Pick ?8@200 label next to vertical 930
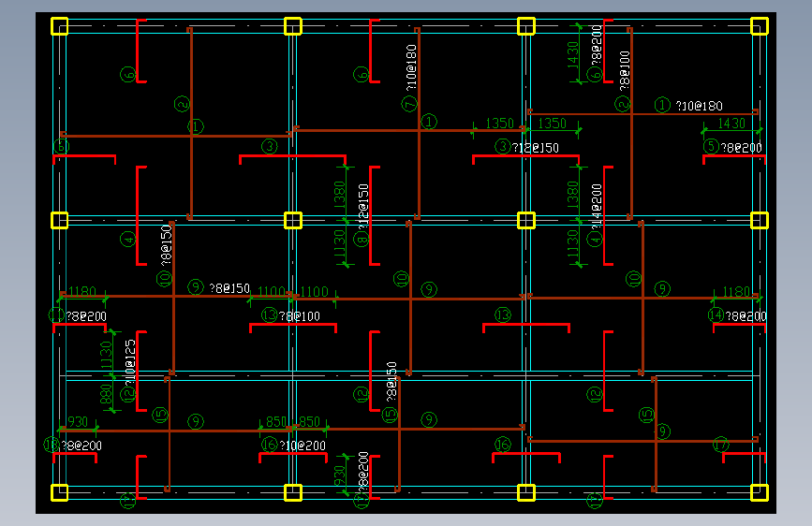This screenshot has width=812, height=526. click(x=363, y=471)
